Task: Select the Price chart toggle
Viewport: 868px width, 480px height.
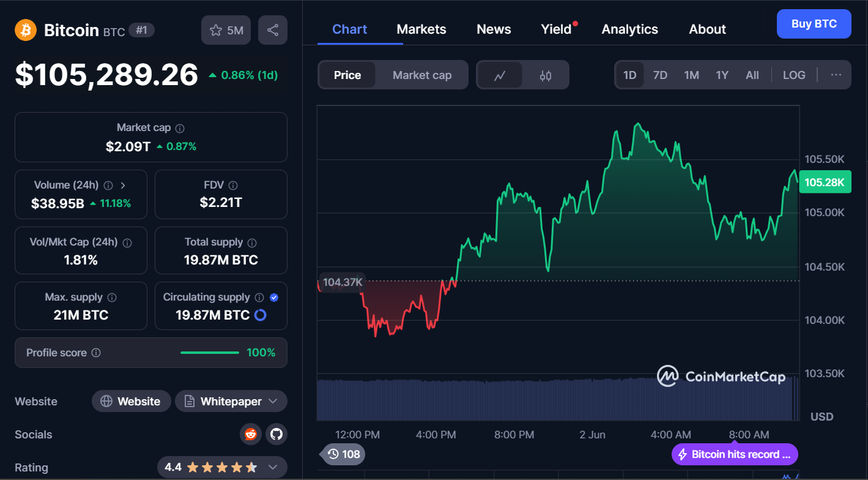Action: pos(347,75)
